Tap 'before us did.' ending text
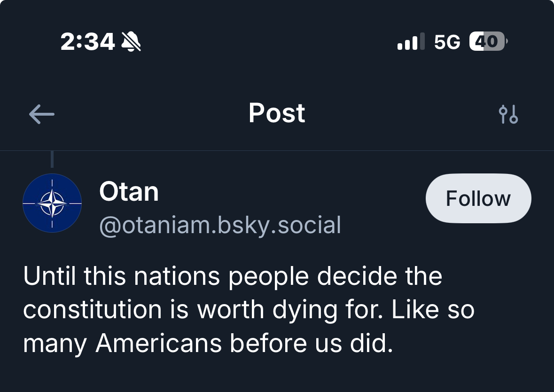The image size is (554, 392). coord(311,344)
